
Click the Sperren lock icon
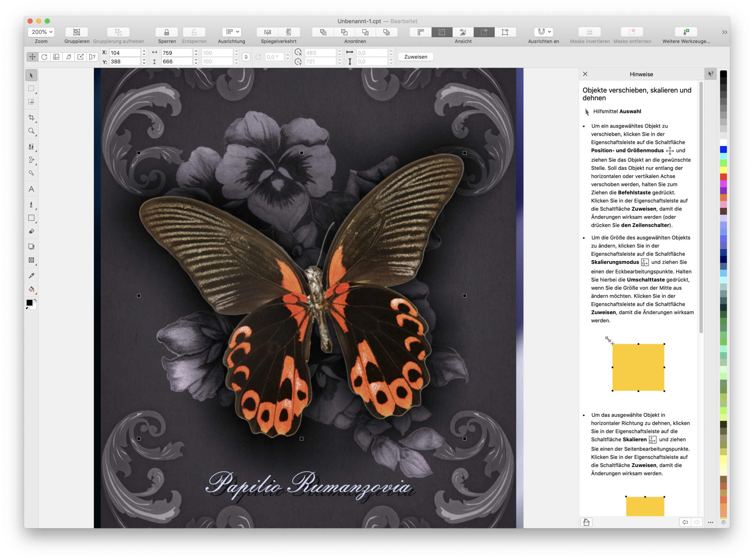pyautogui.click(x=167, y=32)
